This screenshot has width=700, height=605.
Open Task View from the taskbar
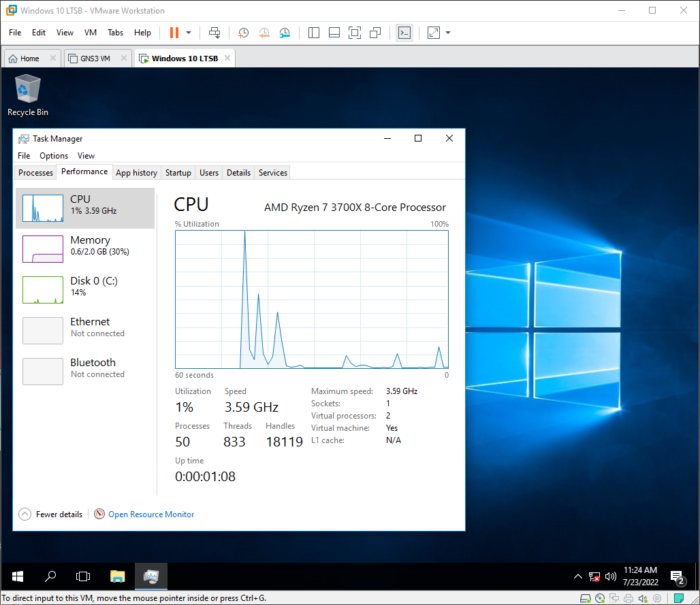(83, 576)
